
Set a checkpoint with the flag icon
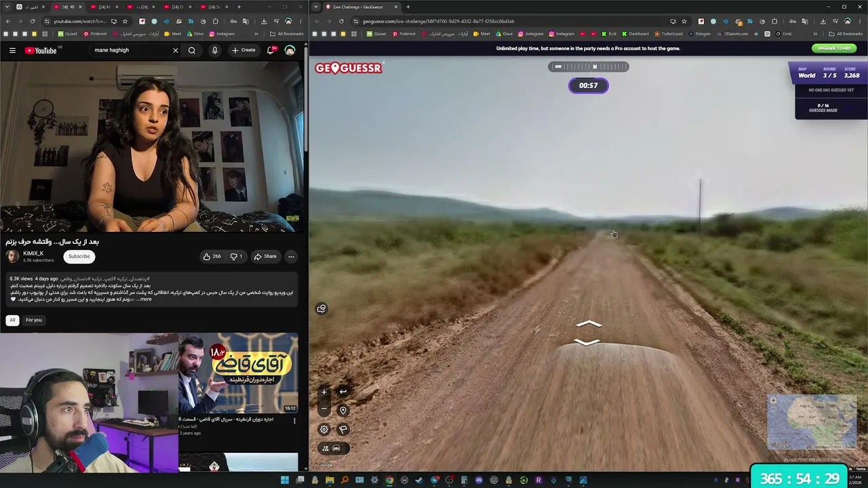click(x=343, y=429)
